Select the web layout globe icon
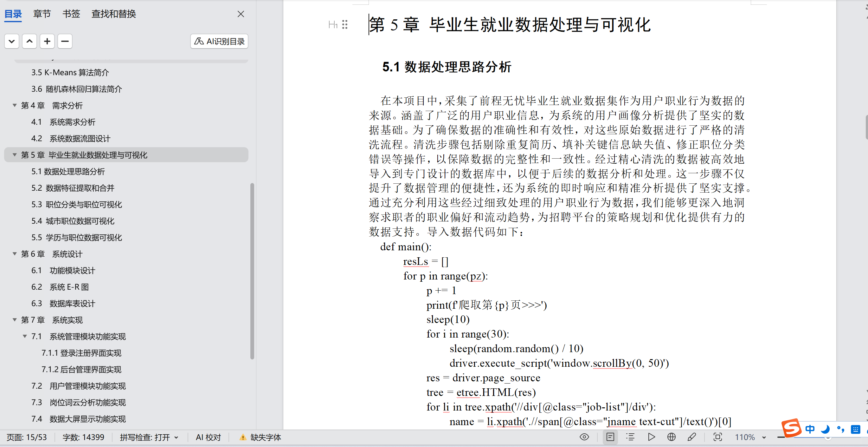 671,437
